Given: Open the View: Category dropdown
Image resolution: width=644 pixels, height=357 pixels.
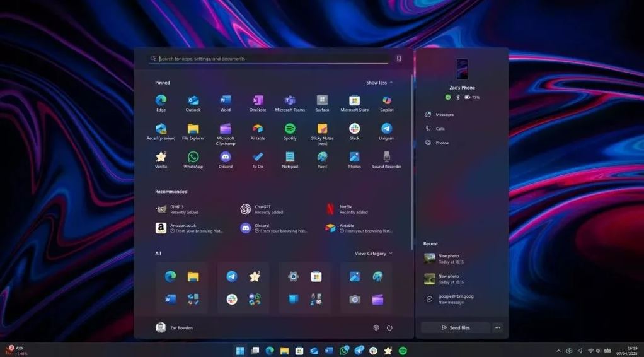Looking at the screenshot, I should (373, 254).
